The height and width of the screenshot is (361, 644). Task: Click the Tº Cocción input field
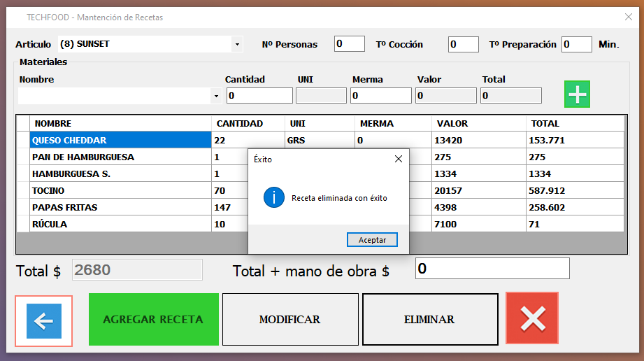463,44
